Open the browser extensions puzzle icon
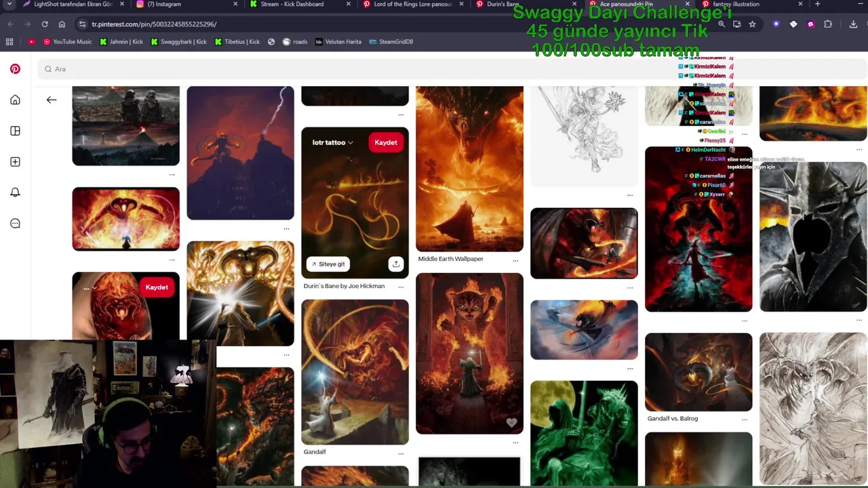Image resolution: width=868 pixels, height=488 pixels. pyautogui.click(x=828, y=24)
